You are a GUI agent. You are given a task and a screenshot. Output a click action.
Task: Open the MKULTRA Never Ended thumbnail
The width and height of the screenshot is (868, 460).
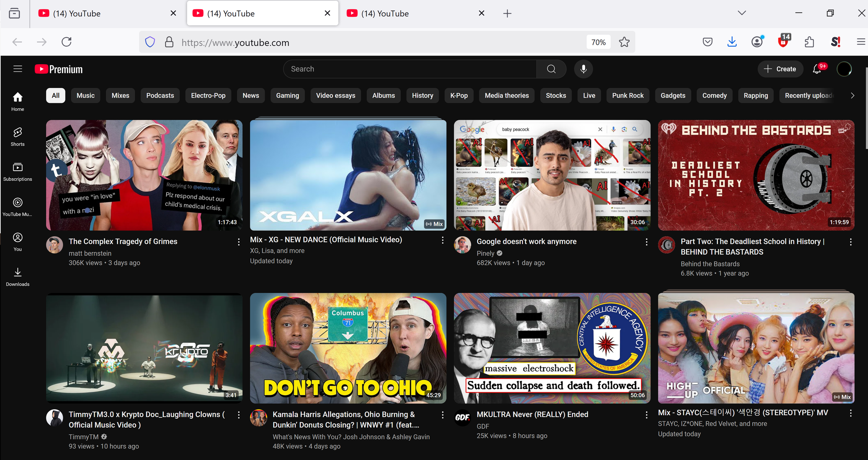click(x=552, y=348)
